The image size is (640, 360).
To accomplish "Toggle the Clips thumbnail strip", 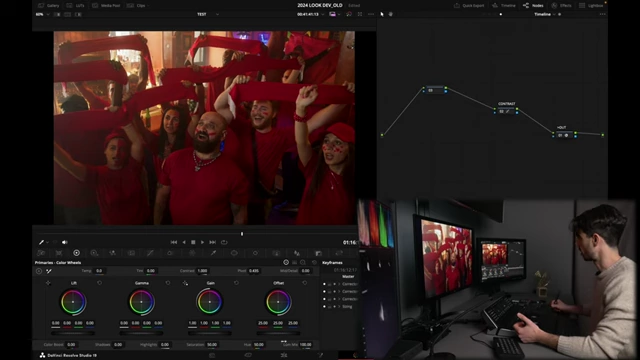I will 136,5.
